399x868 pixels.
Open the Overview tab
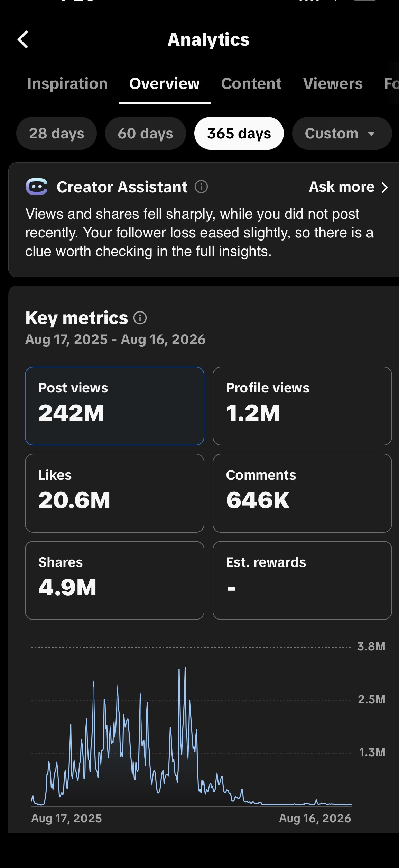coord(164,84)
